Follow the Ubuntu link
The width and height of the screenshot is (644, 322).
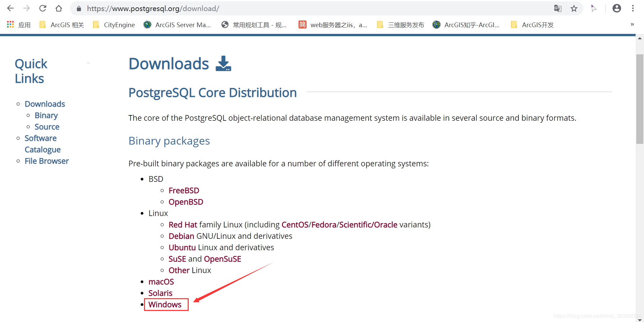182,248
